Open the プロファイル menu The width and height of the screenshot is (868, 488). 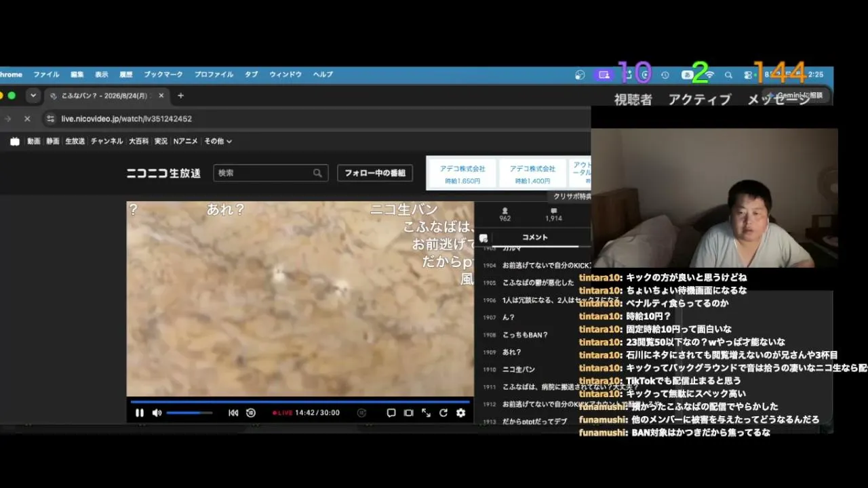(x=214, y=75)
